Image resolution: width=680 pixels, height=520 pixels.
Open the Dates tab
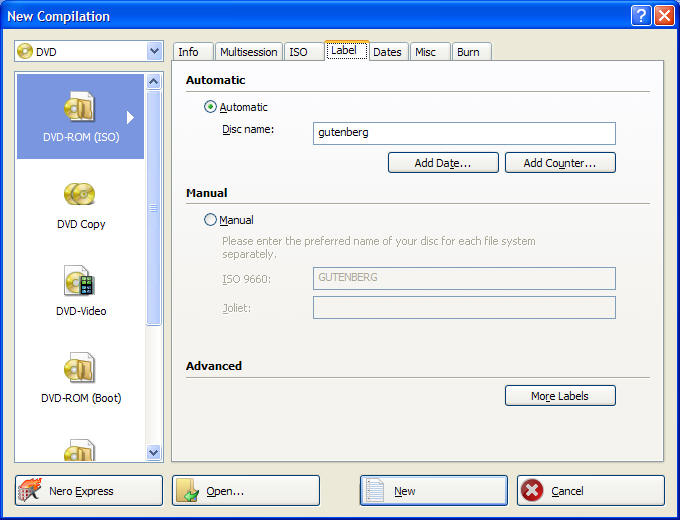click(x=387, y=52)
